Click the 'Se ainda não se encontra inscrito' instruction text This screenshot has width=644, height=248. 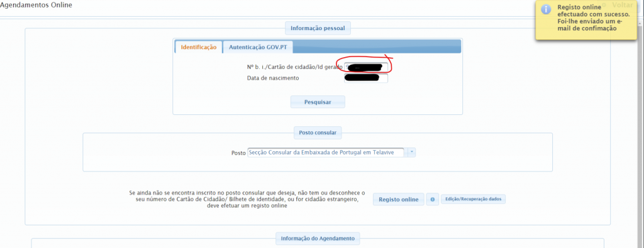(x=247, y=199)
